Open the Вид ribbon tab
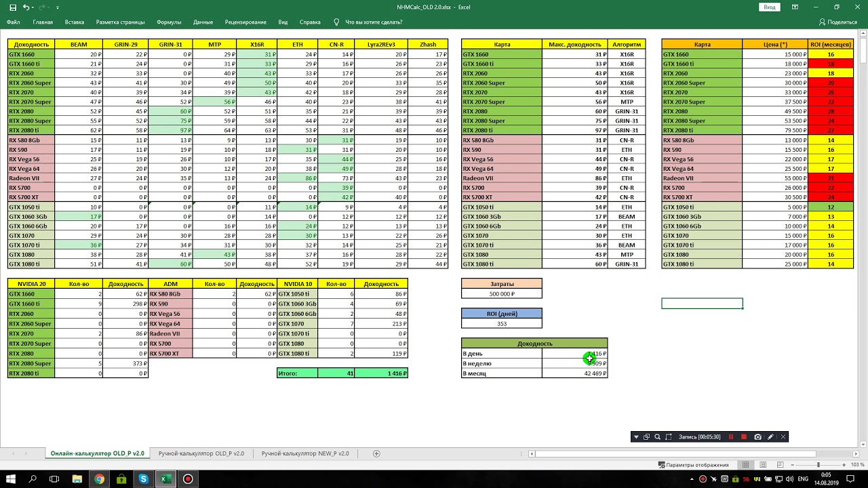 [x=283, y=22]
